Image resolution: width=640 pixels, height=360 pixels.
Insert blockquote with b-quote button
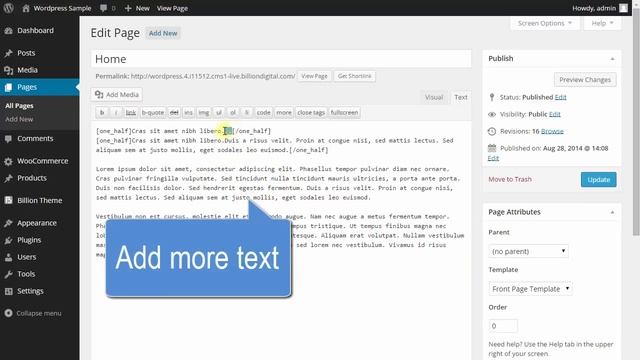153,112
